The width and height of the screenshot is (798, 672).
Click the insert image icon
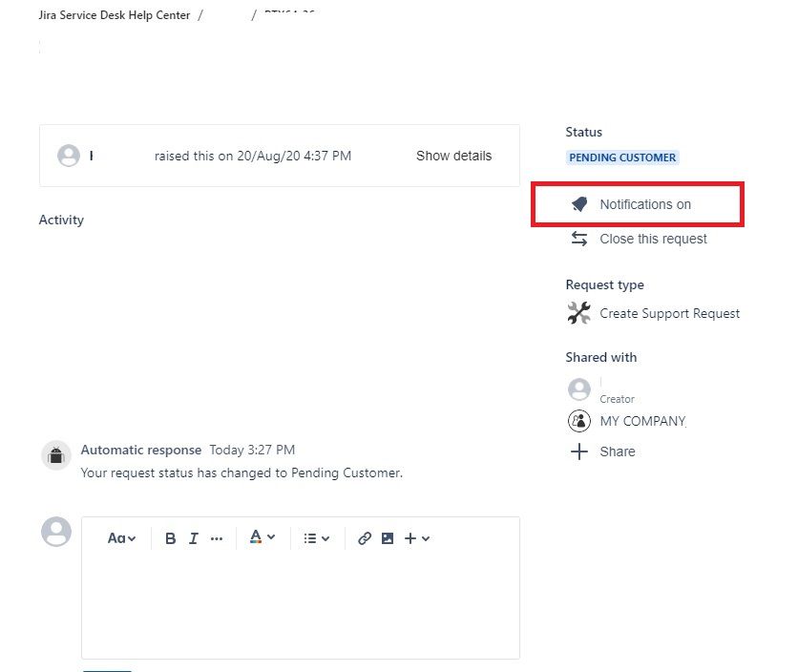(388, 538)
